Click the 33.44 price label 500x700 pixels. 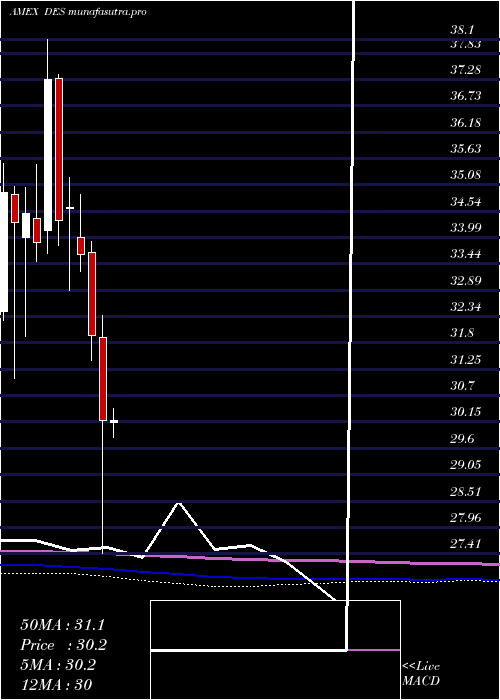point(465,254)
